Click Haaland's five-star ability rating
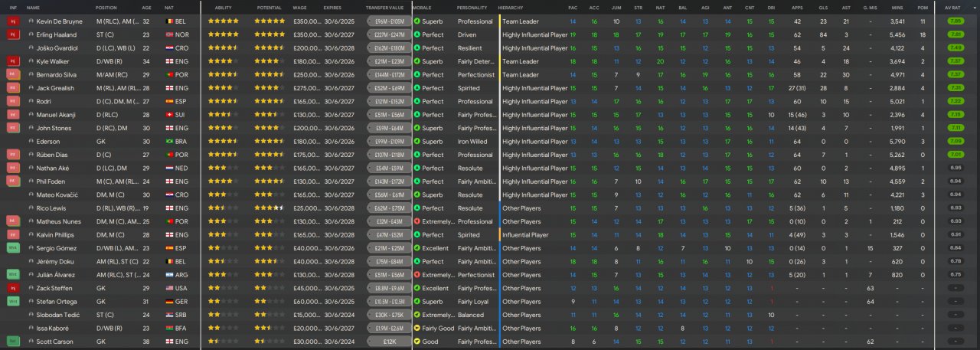980x350 pixels. tap(224, 34)
